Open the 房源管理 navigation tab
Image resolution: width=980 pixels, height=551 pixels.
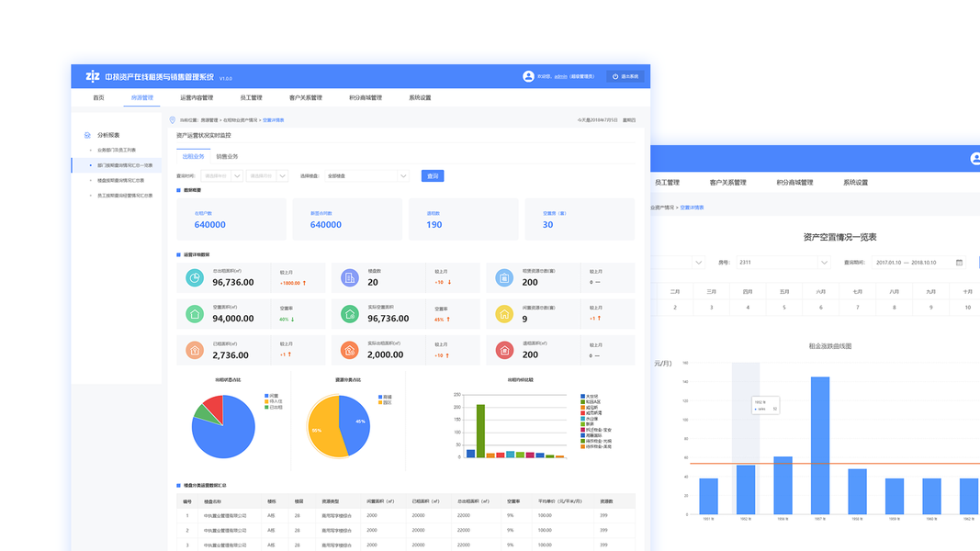click(141, 98)
